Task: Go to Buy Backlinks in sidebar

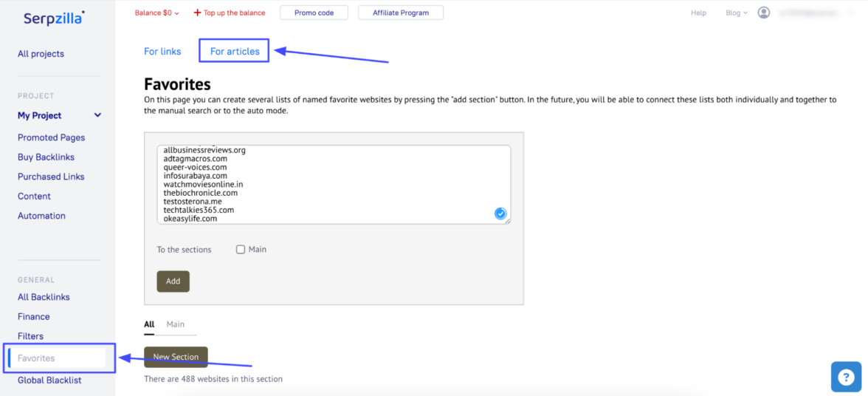Action: pyautogui.click(x=46, y=157)
